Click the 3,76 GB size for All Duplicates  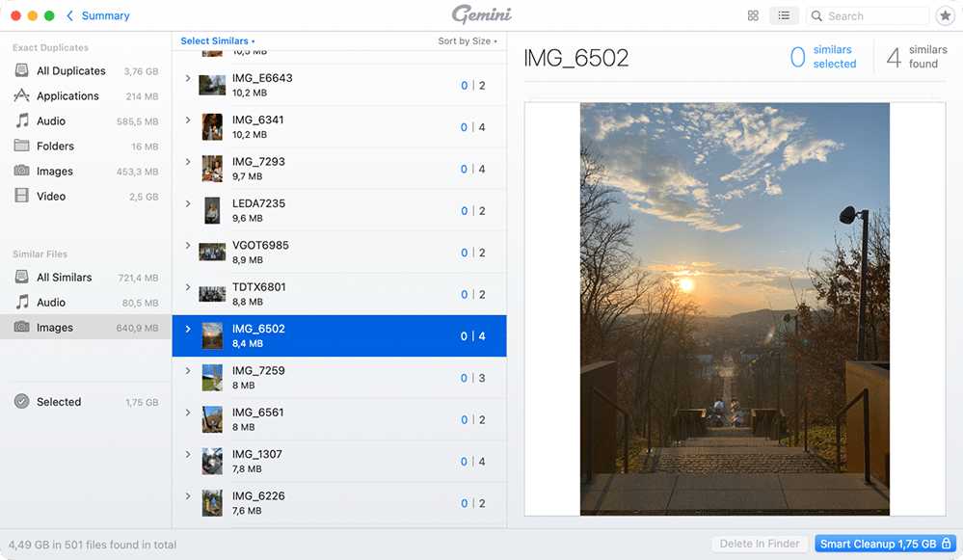click(x=142, y=71)
